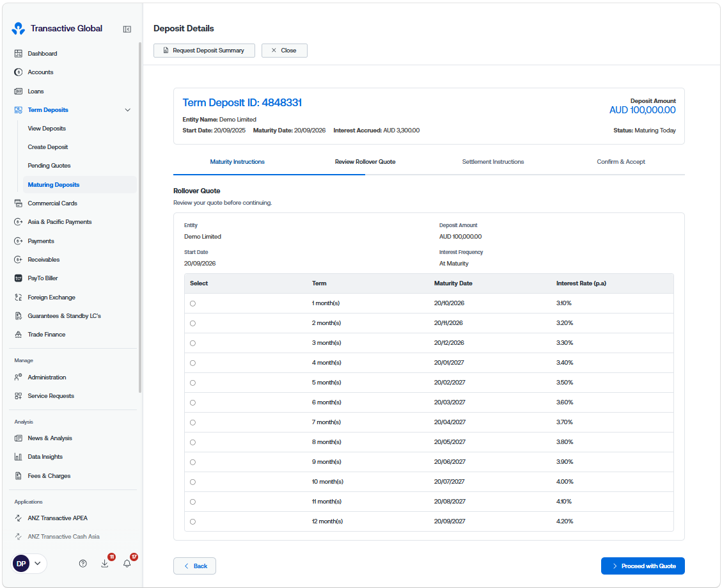Go Back to previous step

pos(195,566)
